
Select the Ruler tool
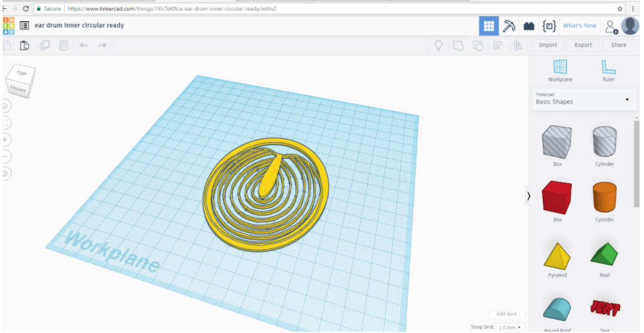click(x=608, y=70)
